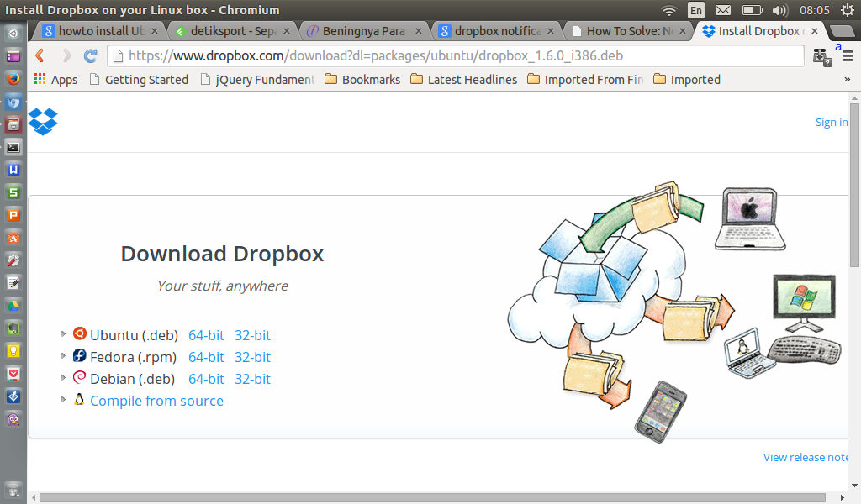861x504 pixels.
Task: Launch the Terminal from the launcher
Action: coord(13,147)
